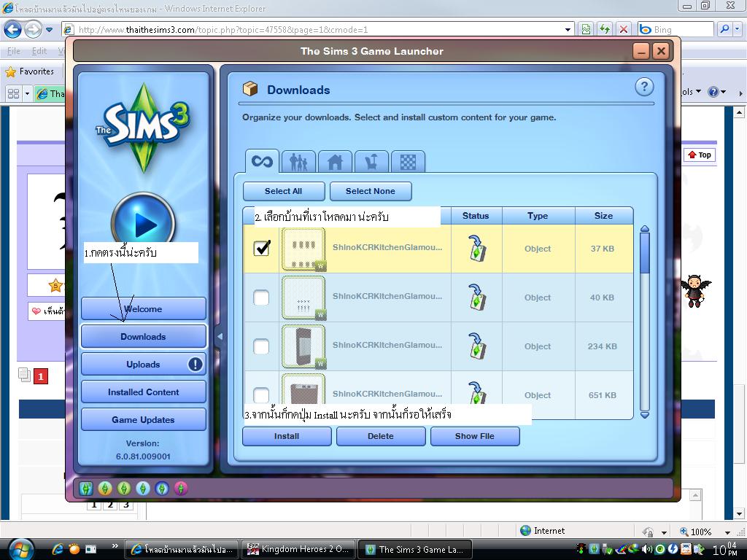Switch to the All (infinity) tab
Image resolution: width=747 pixels, height=560 pixels.
[x=262, y=161]
